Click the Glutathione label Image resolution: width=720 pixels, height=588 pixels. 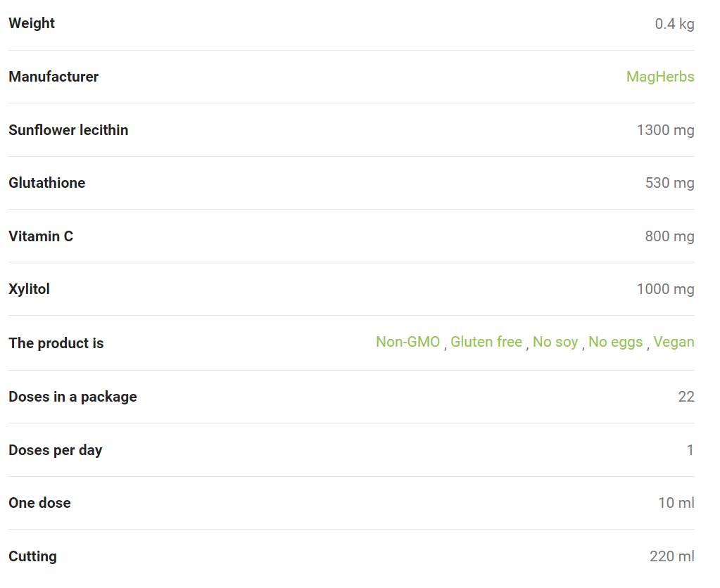(46, 183)
